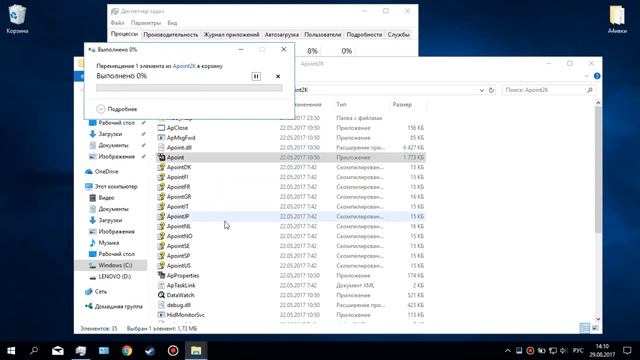The height and width of the screenshot is (360, 640).
Task: Select Windows (C:) drive
Action: 115,265
